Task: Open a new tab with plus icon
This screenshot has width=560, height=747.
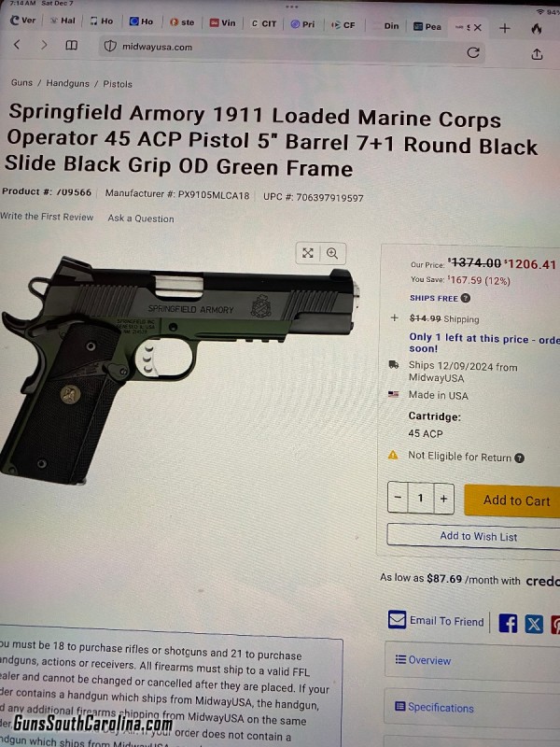Action: point(505,29)
